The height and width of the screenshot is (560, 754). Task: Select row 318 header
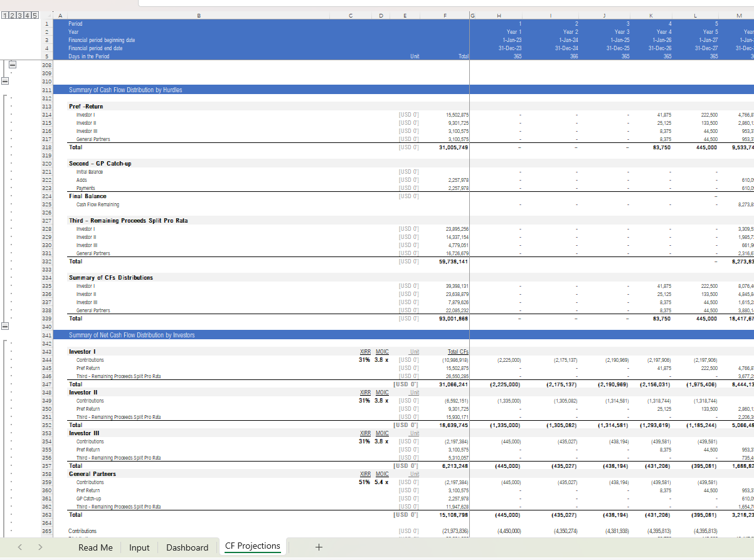(x=46, y=147)
